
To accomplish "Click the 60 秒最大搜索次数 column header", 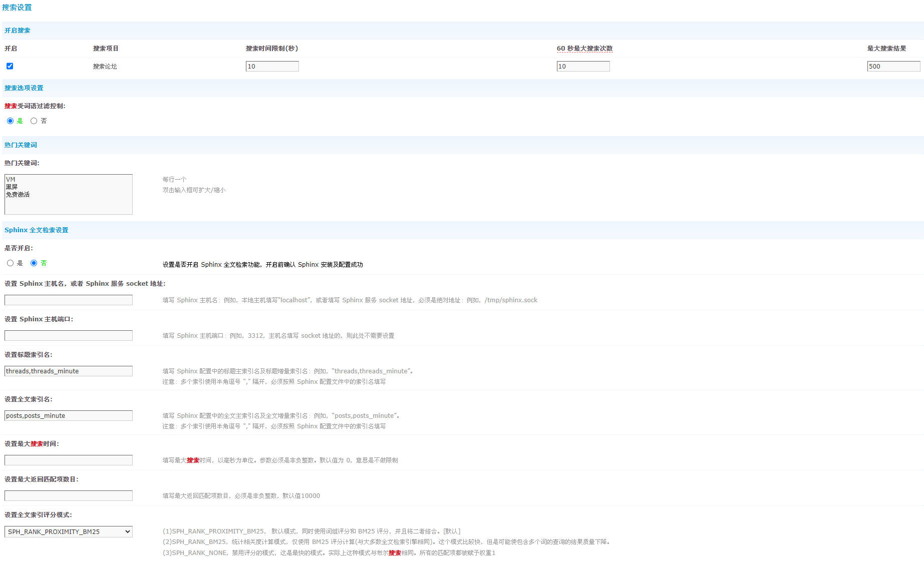I will tap(584, 49).
